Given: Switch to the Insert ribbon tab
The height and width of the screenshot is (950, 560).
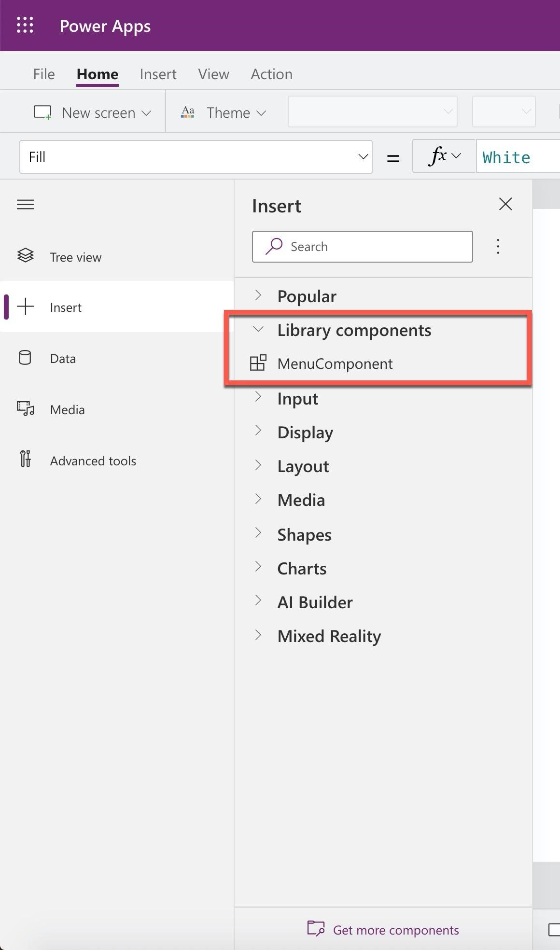Looking at the screenshot, I should (x=158, y=74).
